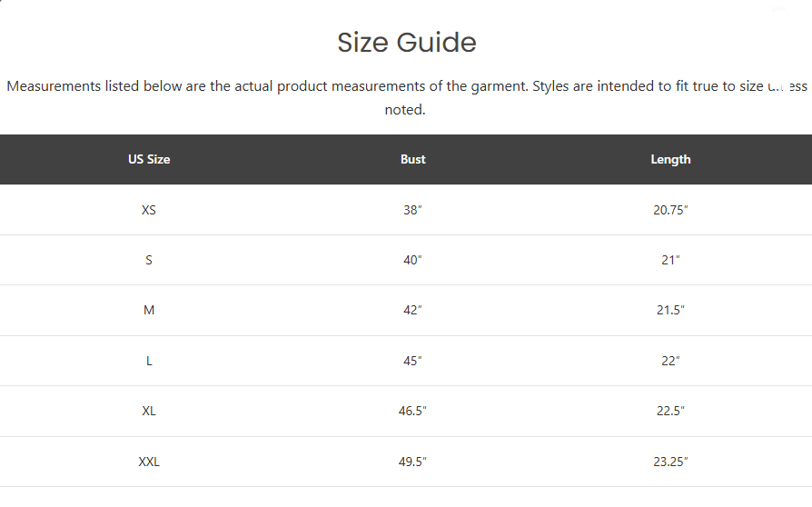
Task: Select the M size row label
Action: [149, 310]
